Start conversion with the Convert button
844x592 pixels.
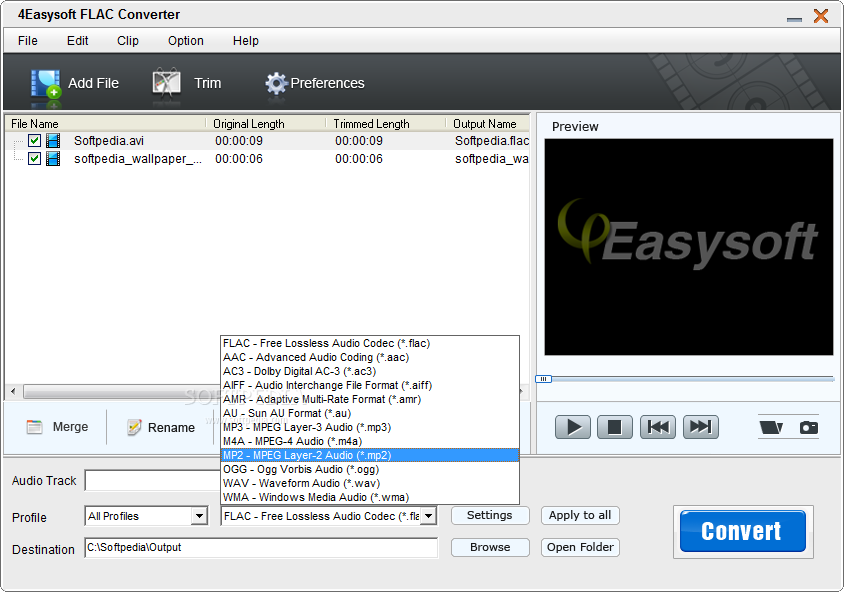[x=743, y=531]
